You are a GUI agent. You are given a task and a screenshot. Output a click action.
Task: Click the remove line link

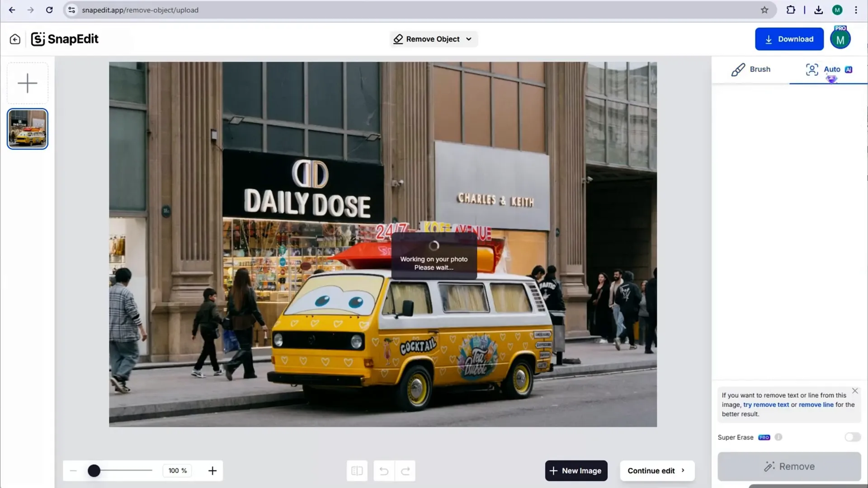click(817, 404)
